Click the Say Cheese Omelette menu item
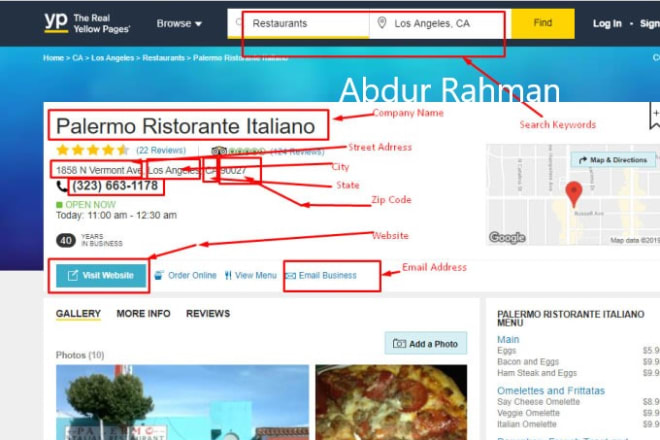The image size is (660, 440). tap(538, 402)
